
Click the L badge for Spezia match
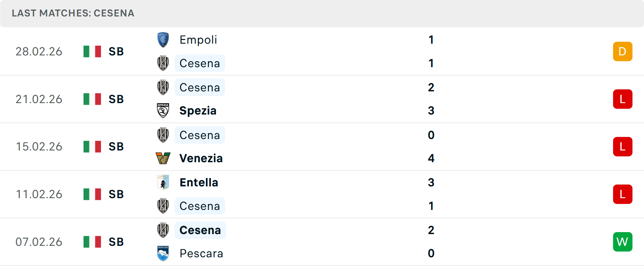(x=623, y=99)
